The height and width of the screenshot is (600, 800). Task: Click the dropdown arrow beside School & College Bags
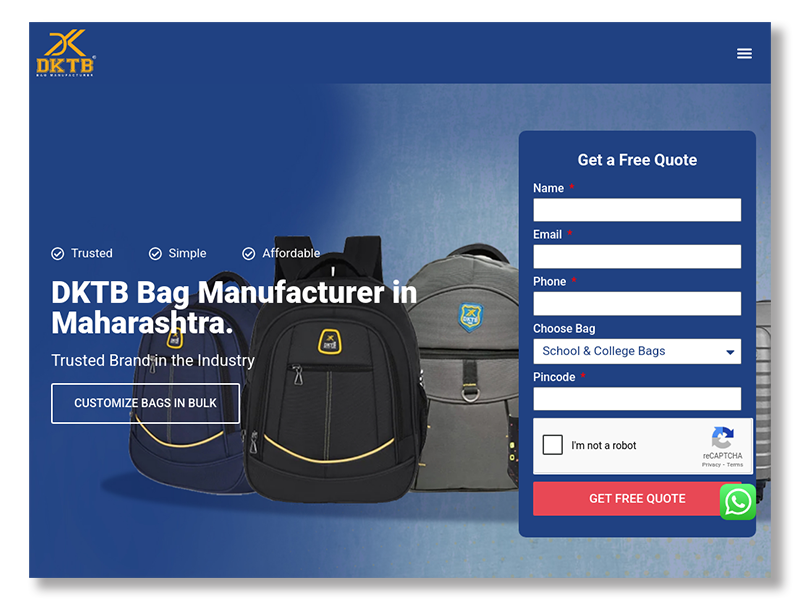730,352
